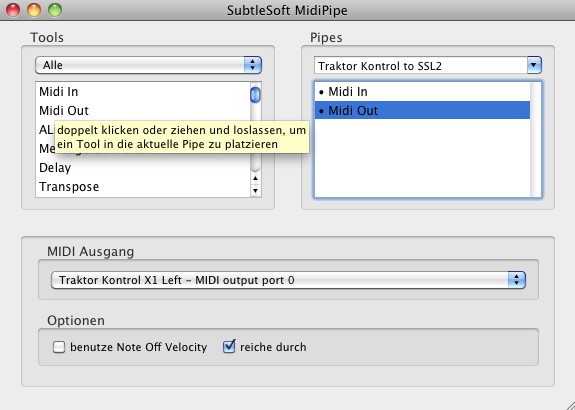The image size is (575, 410).
Task: Open the Pipes combo box arrow
Action: point(534,65)
